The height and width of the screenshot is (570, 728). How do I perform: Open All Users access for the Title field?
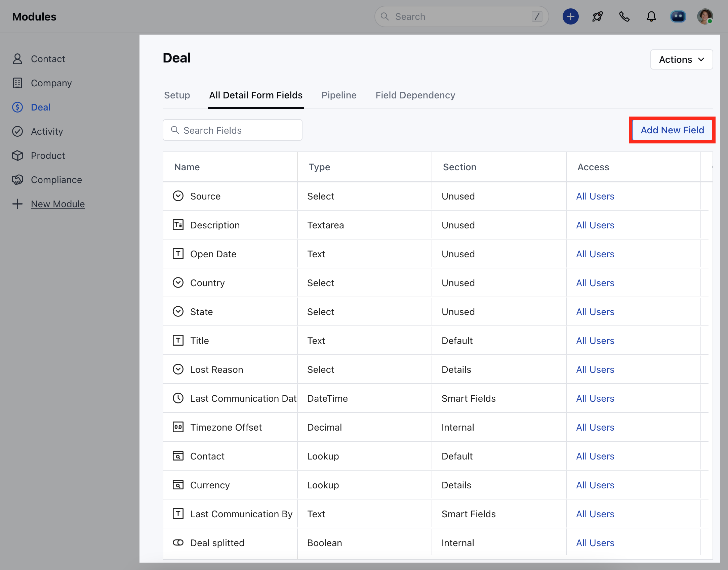[x=595, y=341]
